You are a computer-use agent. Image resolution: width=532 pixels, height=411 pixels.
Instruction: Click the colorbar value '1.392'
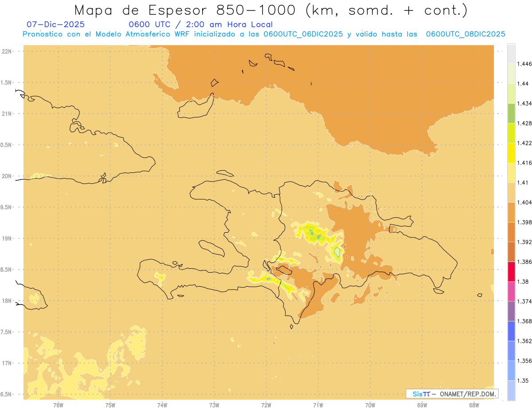pos(524,242)
